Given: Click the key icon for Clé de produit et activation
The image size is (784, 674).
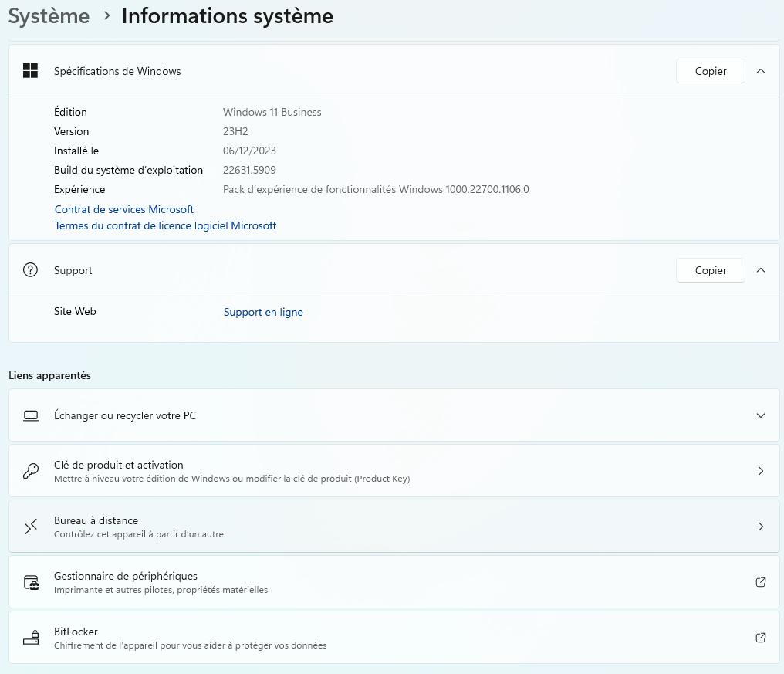Looking at the screenshot, I should click(31, 471).
